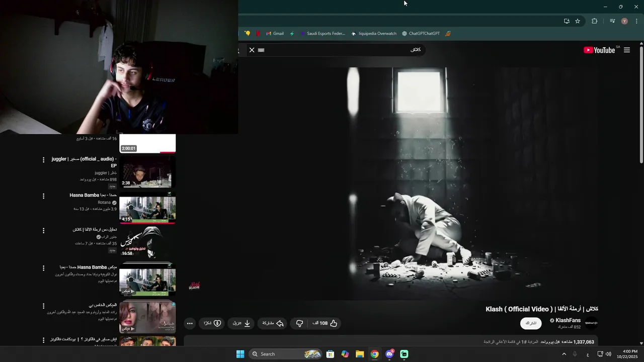The image size is (644, 362).
Task: Open the ChatGPT bookmark
Action: (x=421, y=34)
